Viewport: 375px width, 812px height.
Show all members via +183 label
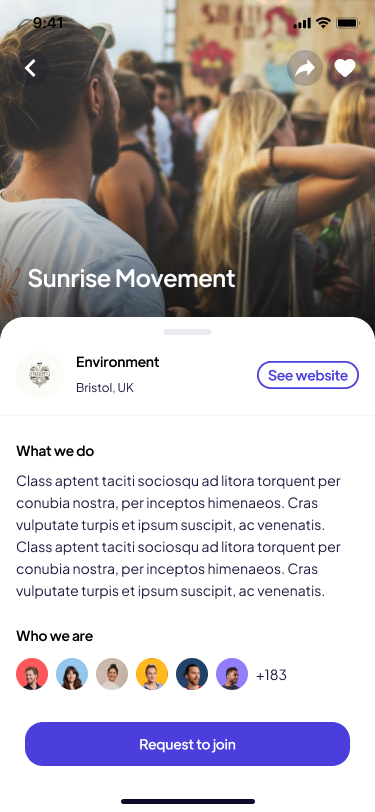[271, 675]
